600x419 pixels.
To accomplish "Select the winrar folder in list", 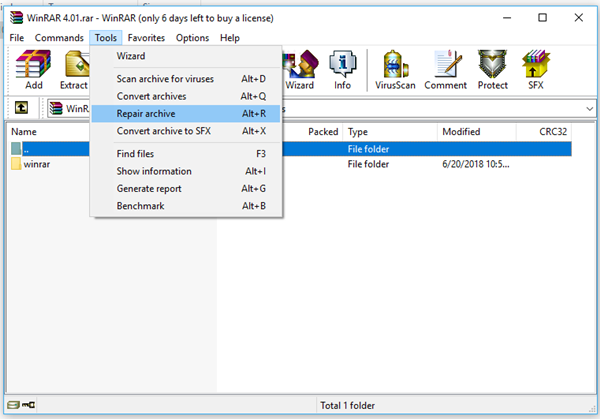I will [37, 164].
